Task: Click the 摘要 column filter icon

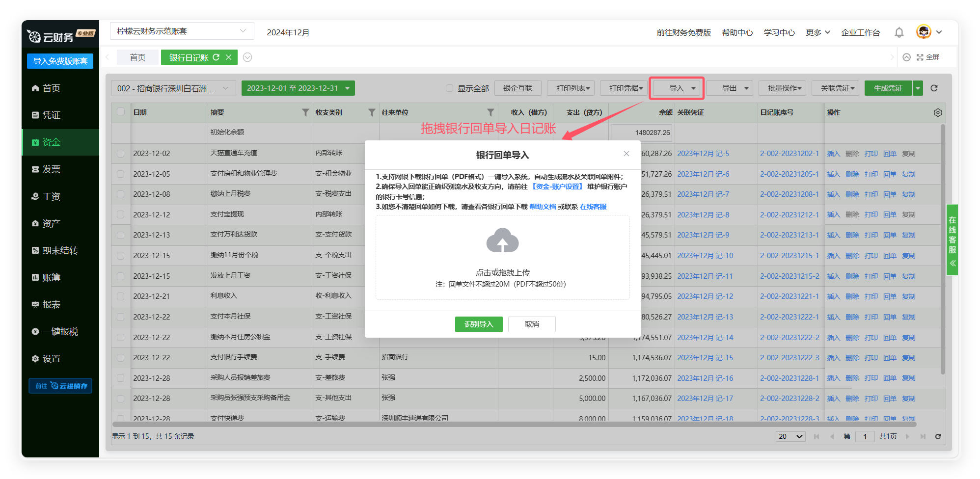Action: [305, 112]
